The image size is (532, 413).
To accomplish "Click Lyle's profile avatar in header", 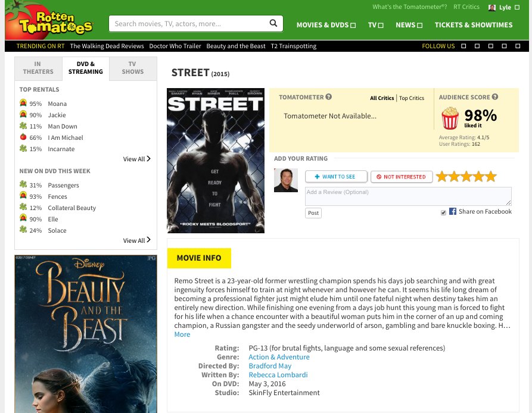I will coord(491,8).
